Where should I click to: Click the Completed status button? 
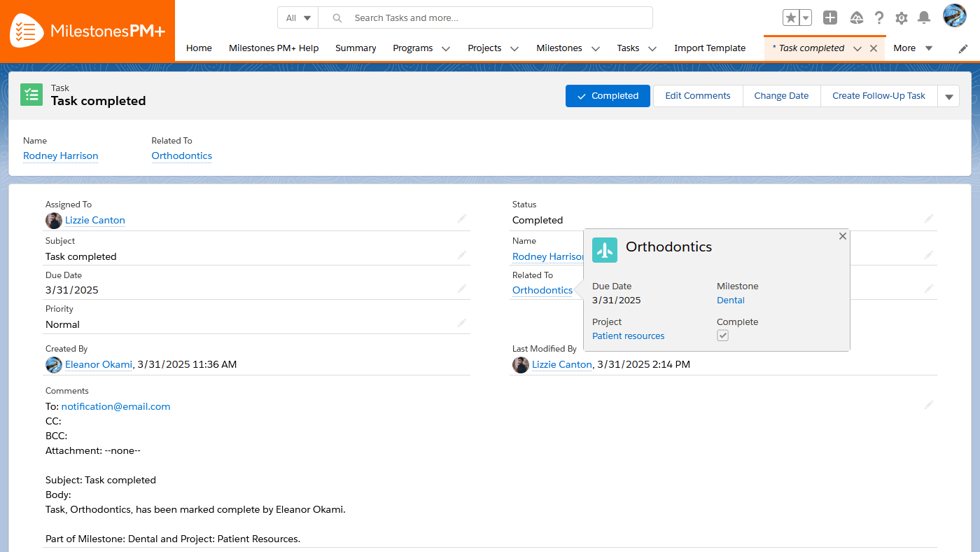click(608, 96)
